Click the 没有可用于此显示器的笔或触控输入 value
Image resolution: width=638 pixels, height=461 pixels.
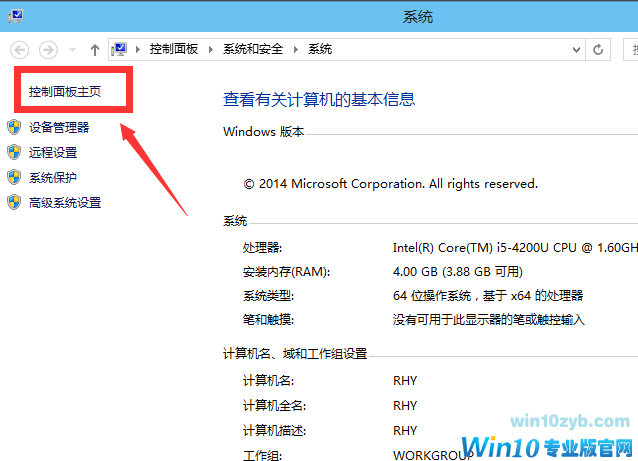[489, 319]
